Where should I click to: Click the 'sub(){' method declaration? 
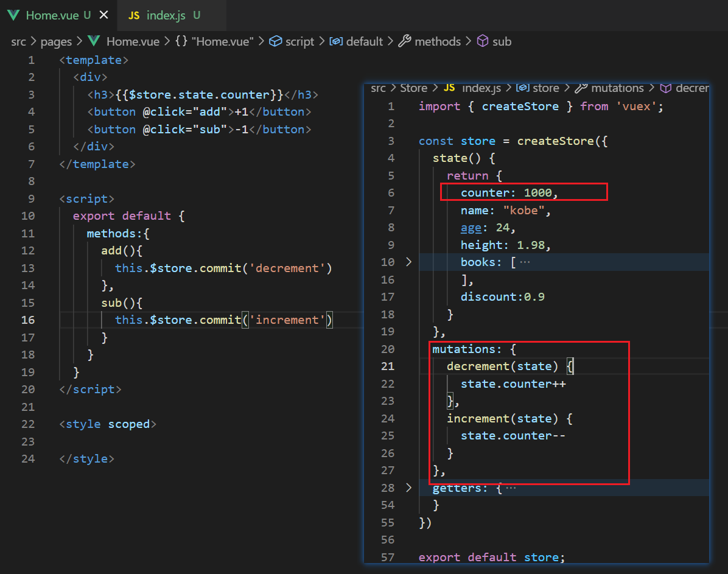(122, 303)
